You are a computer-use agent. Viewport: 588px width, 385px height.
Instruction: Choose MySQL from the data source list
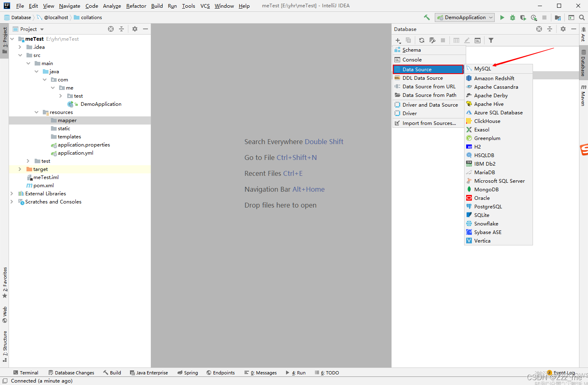point(498,68)
